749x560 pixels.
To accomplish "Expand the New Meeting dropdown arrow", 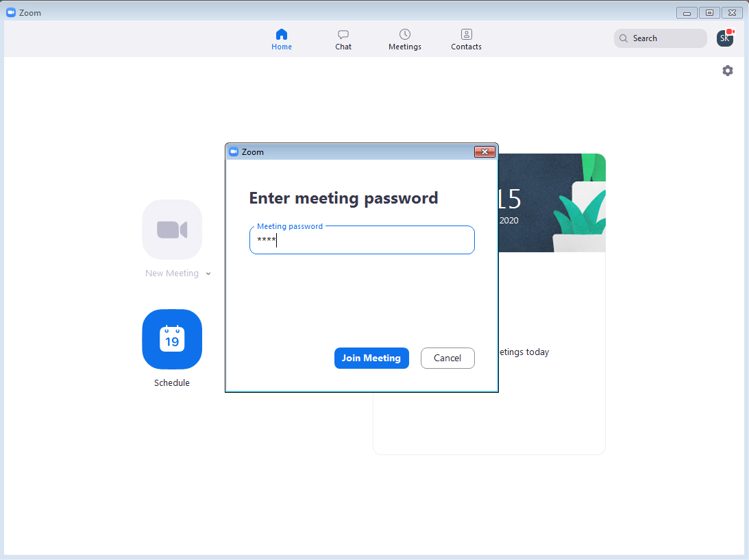I will pos(208,273).
